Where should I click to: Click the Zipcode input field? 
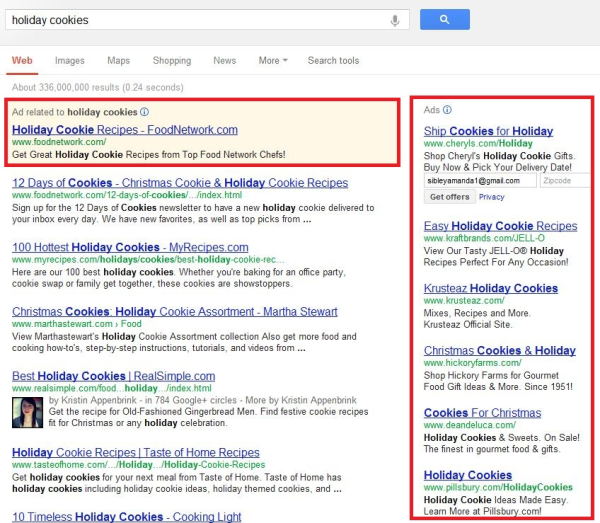566,181
